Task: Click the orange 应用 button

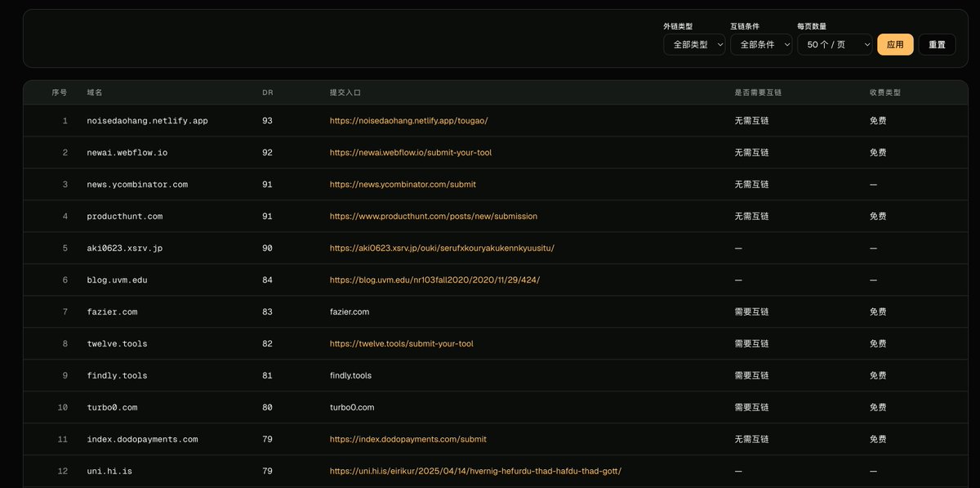Action: [x=895, y=45]
